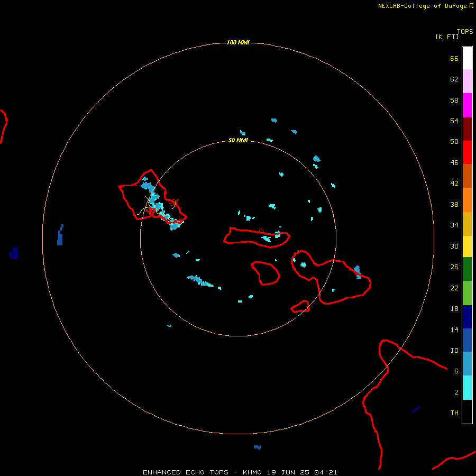Click the '10' legend value

click(x=454, y=351)
